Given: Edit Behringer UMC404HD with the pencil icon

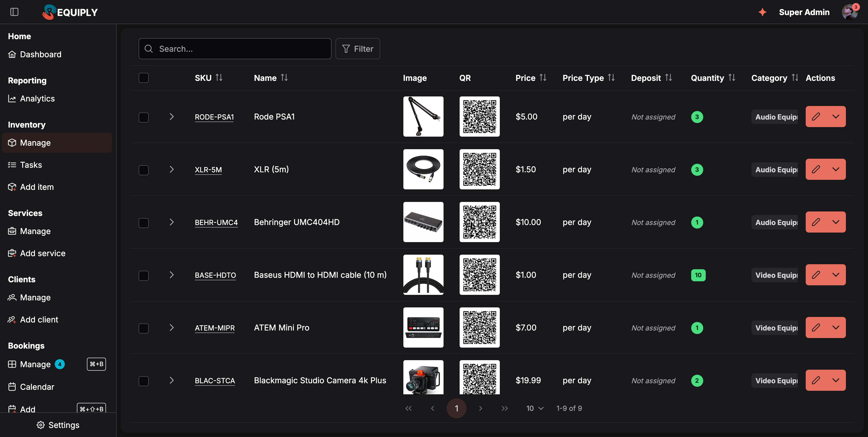Looking at the screenshot, I should pyautogui.click(x=816, y=222).
